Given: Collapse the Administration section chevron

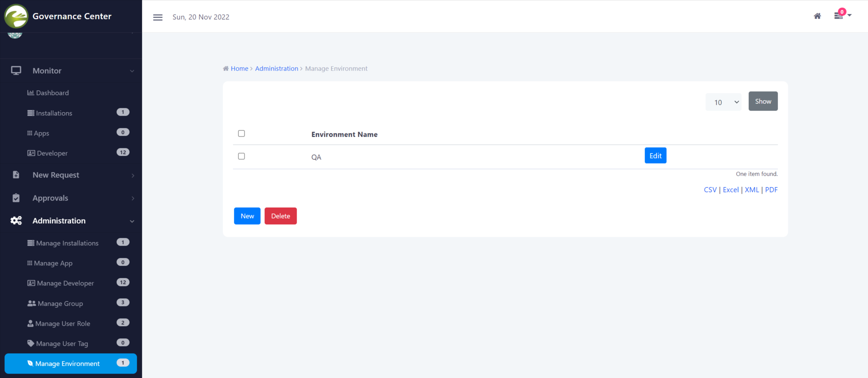Looking at the screenshot, I should tap(132, 221).
